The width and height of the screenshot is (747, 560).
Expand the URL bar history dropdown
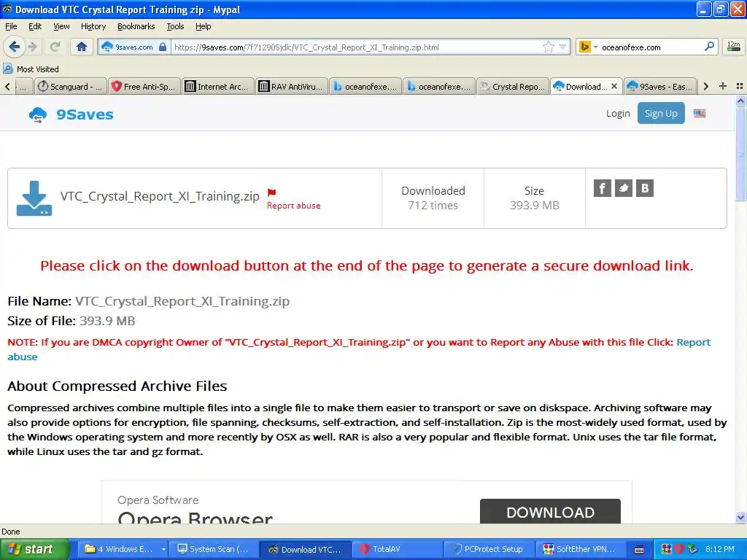pos(562,47)
